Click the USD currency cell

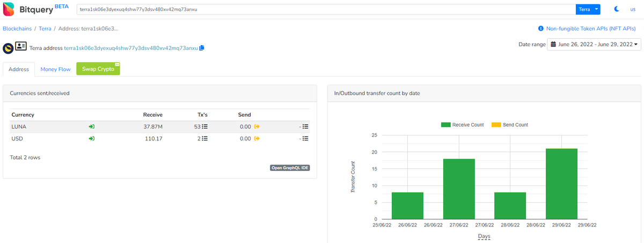click(17, 139)
